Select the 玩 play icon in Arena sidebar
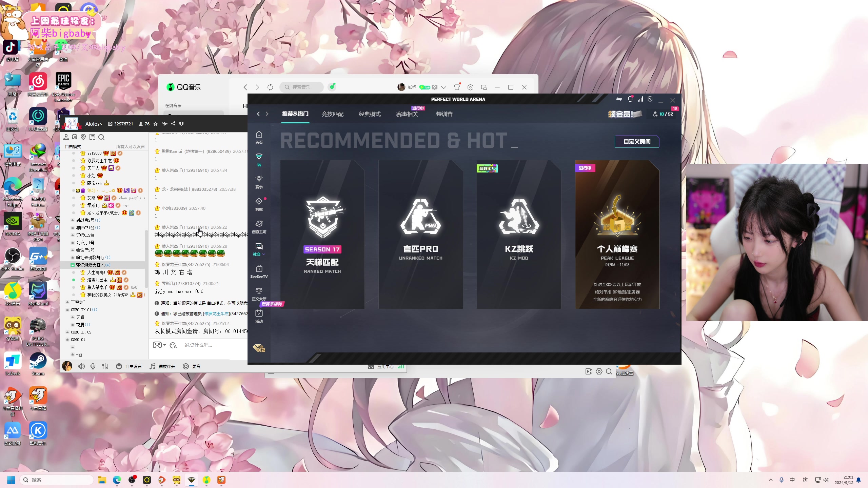 (259, 160)
